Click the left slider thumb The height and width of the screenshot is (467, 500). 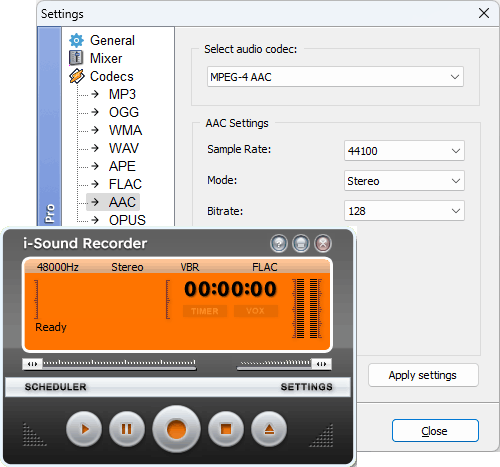(x=32, y=364)
